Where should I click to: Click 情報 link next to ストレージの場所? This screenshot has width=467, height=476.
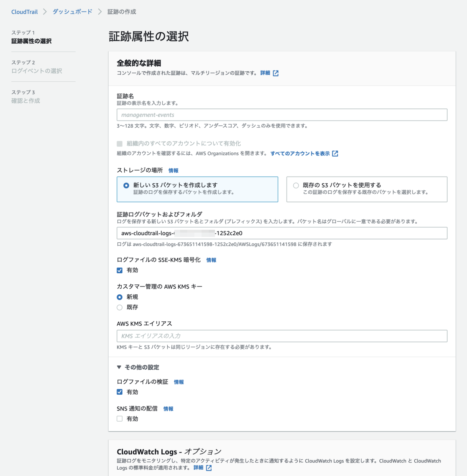173,171
